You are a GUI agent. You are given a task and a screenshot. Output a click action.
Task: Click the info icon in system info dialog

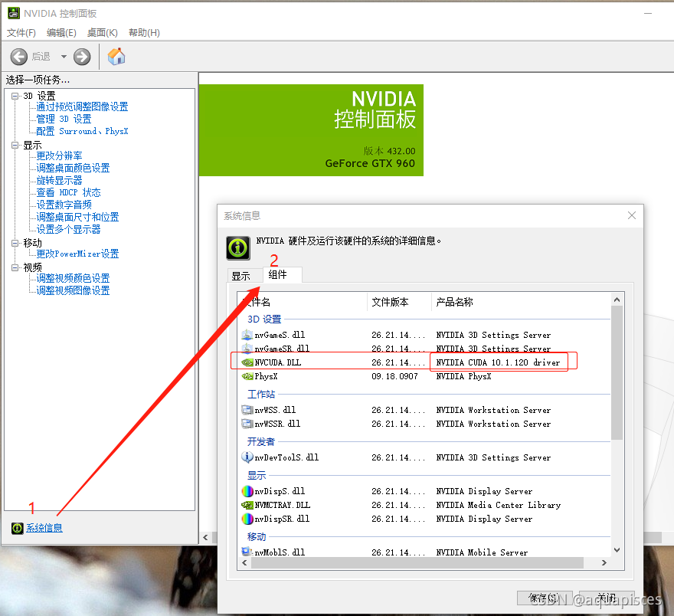pyautogui.click(x=238, y=247)
